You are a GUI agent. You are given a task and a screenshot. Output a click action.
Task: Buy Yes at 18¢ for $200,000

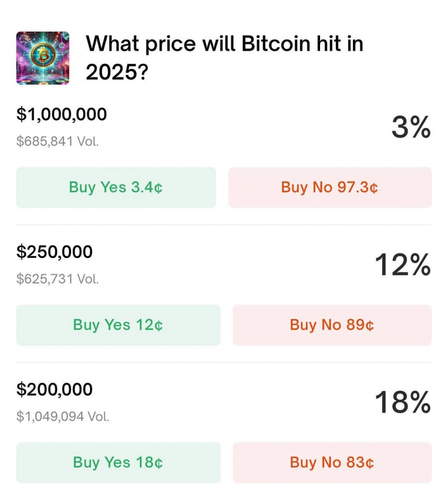tap(118, 463)
